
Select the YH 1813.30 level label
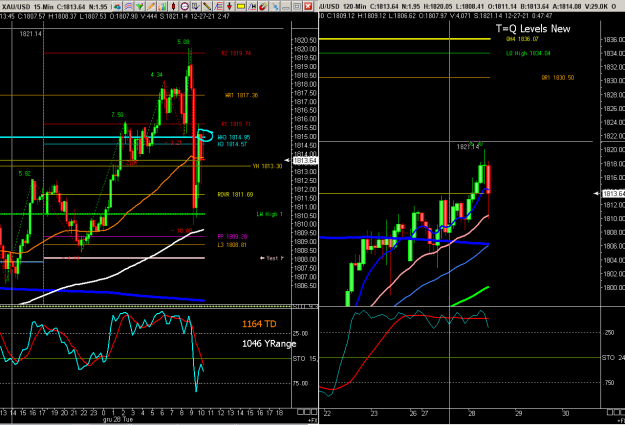tap(267, 166)
